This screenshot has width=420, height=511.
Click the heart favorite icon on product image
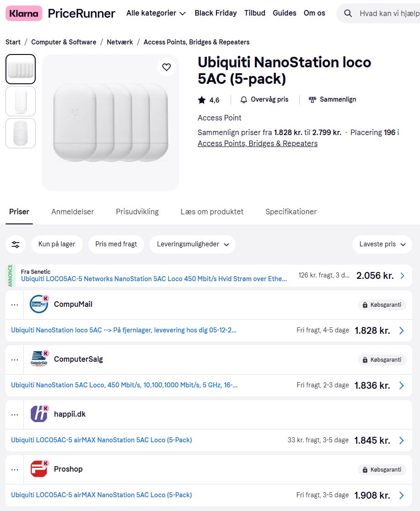tap(167, 67)
